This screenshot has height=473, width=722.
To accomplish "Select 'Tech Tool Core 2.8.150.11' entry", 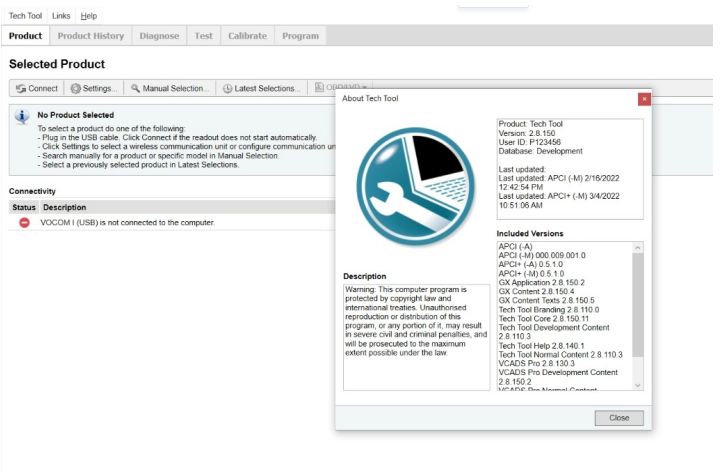I will tap(544, 319).
